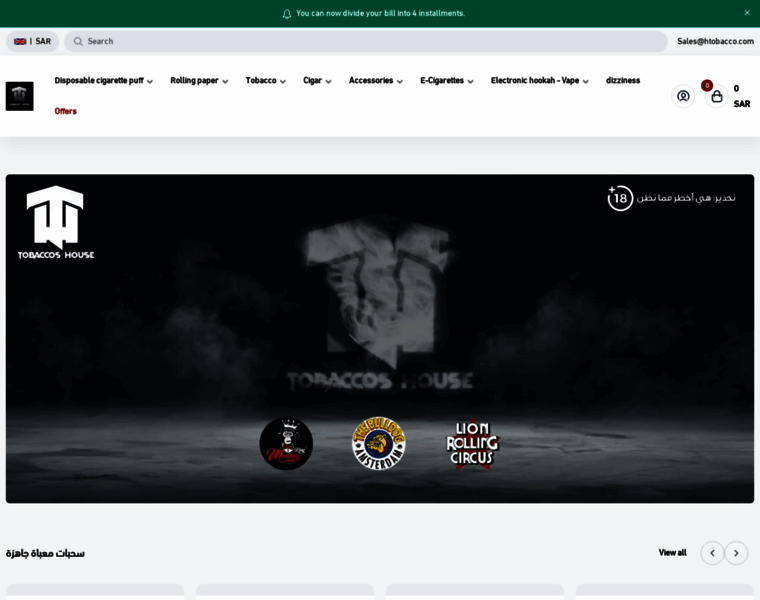Click the Tobaccos House logo in header
Screen dimensions: 760x600
pyautogui.click(x=20, y=96)
